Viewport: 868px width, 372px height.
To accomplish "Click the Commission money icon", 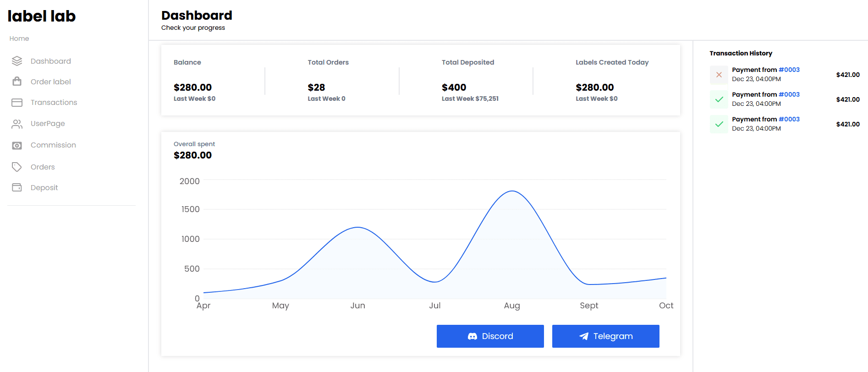I will [17, 145].
